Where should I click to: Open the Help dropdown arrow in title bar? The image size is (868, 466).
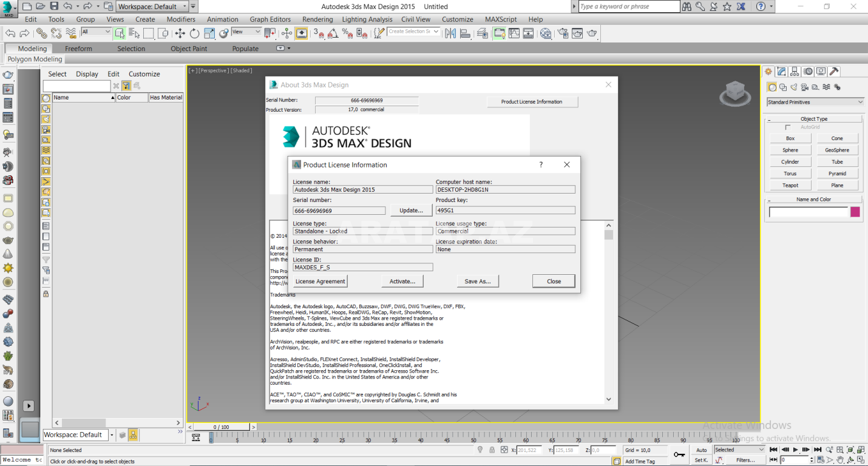coord(771,7)
